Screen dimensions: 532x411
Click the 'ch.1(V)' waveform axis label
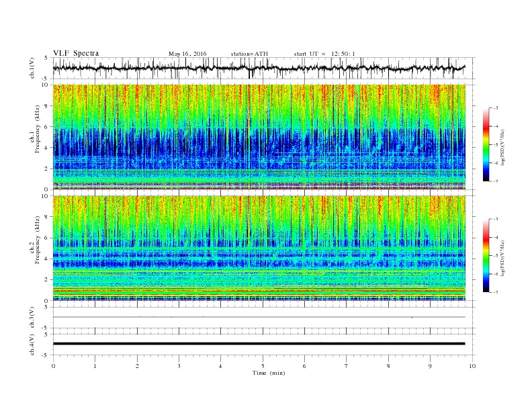point(32,68)
